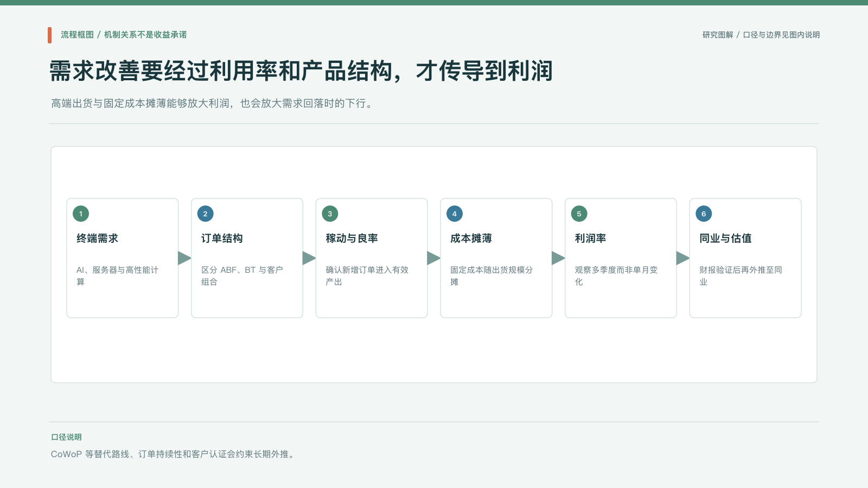Select the 订单结构 card title

[x=222, y=239]
